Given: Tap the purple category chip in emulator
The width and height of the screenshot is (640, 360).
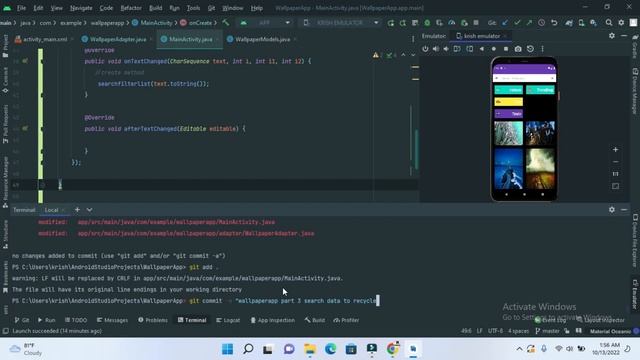Looking at the screenshot, I should click(509, 113).
